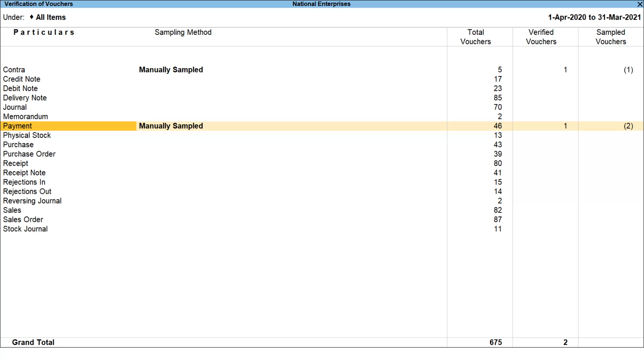This screenshot has width=644, height=362.
Task: Click Manually Sampled for Contra
Action: click(171, 70)
